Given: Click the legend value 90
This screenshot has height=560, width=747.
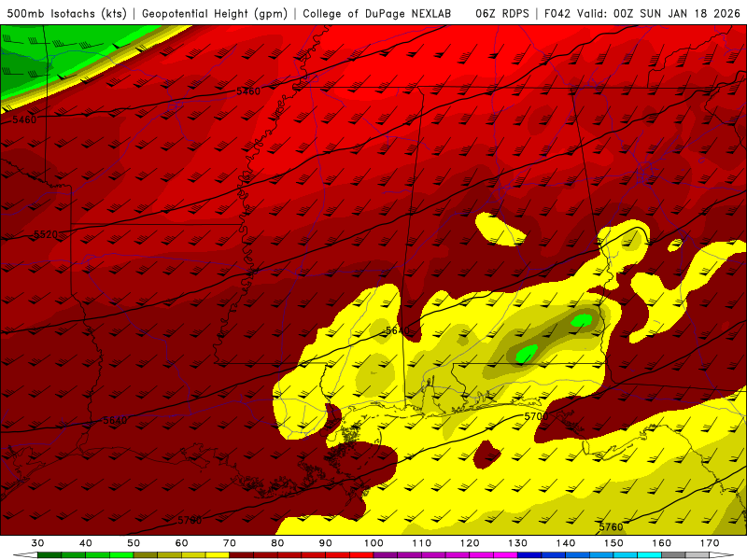Looking at the screenshot, I should click(x=326, y=543).
